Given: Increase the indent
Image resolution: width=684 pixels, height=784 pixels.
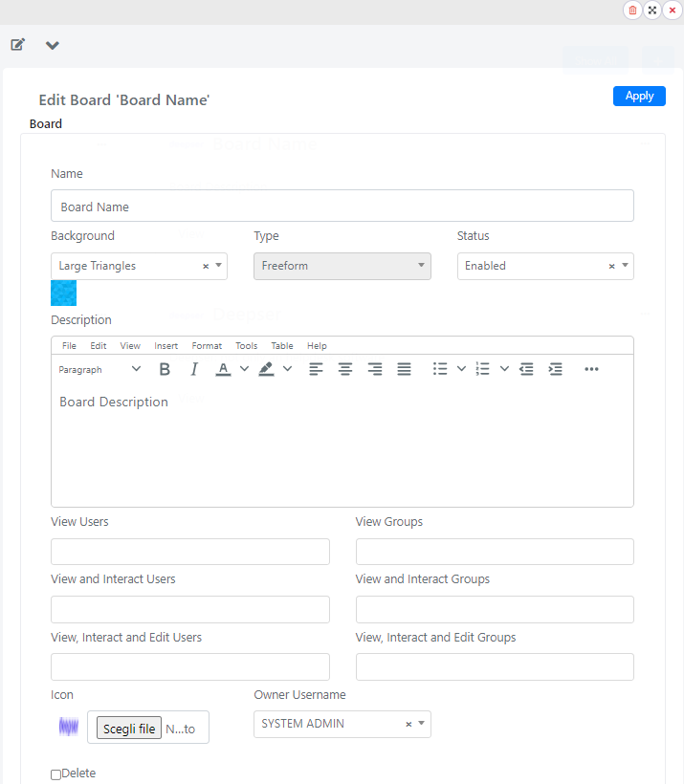Looking at the screenshot, I should pyautogui.click(x=556, y=369).
